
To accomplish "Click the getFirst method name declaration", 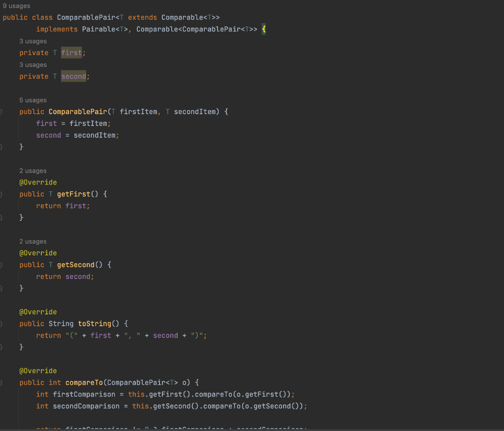I will [x=74, y=194].
